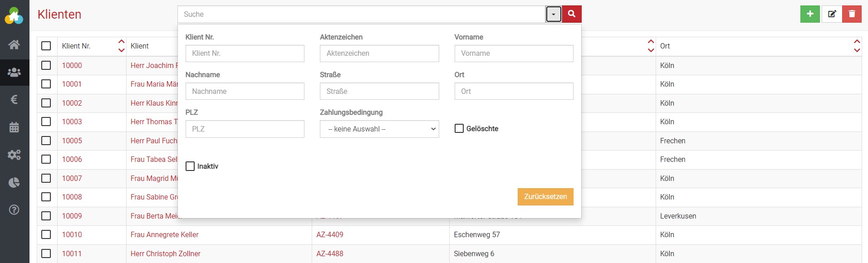Click the Nachname input field
The image size is (868, 263).
pyautogui.click(x=245, y=91)
